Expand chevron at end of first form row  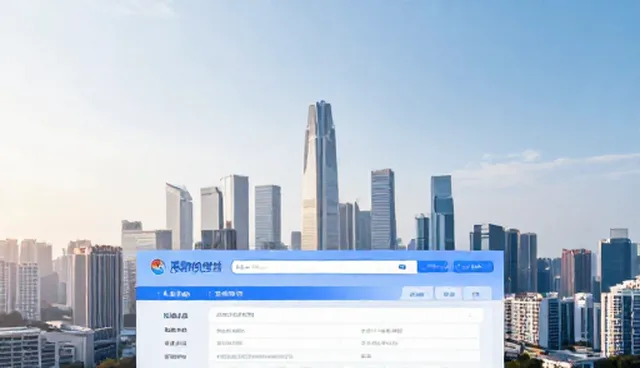point(470,315)
